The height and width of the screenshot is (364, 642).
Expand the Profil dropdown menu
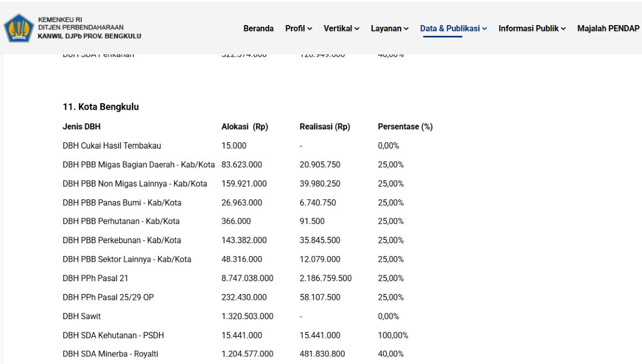coord(299,28)
